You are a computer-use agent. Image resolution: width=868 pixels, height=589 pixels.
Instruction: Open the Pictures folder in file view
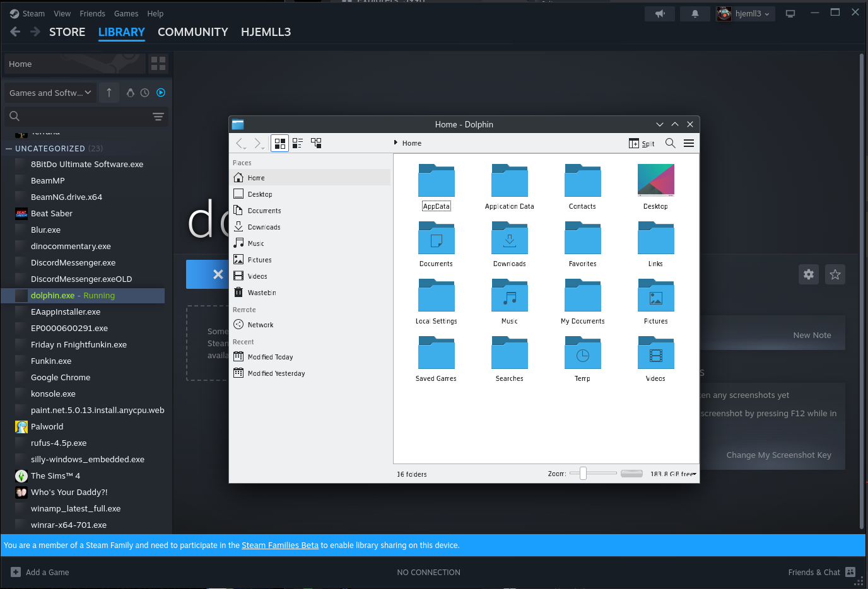point(655,302)
